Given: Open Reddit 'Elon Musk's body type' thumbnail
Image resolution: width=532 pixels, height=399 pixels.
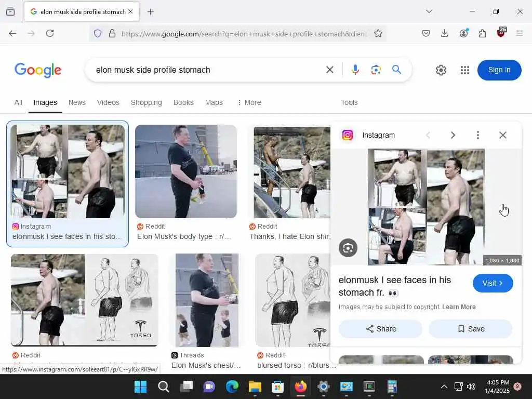Looking at the screenshot, I should click(186, 171).
